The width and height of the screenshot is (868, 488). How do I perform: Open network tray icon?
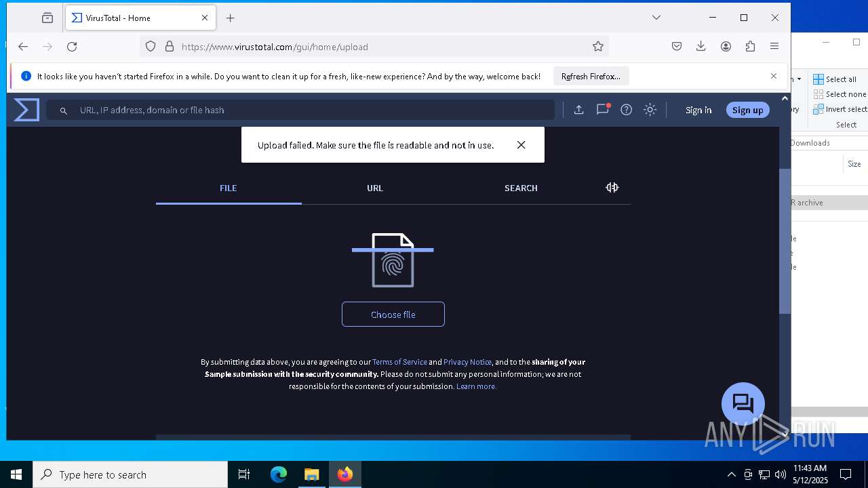click(x=764, y=474)
